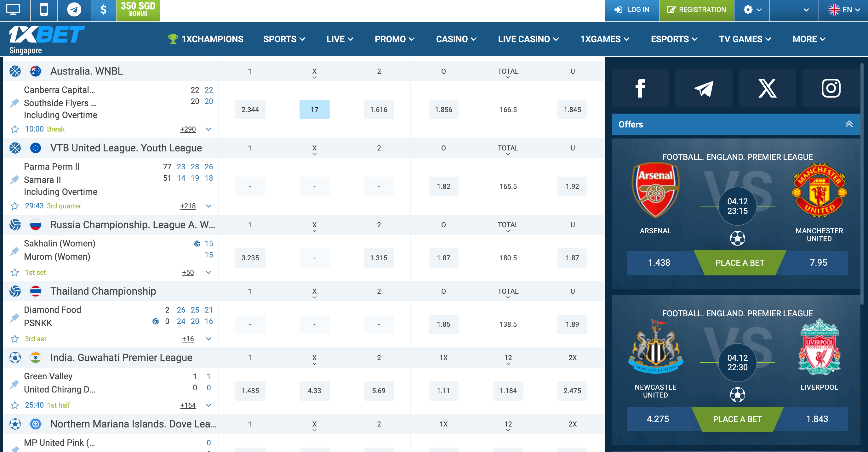This screenshot has width=868, height=452.
Task: Open the Facebook social link
Action: tap(640, 88)
